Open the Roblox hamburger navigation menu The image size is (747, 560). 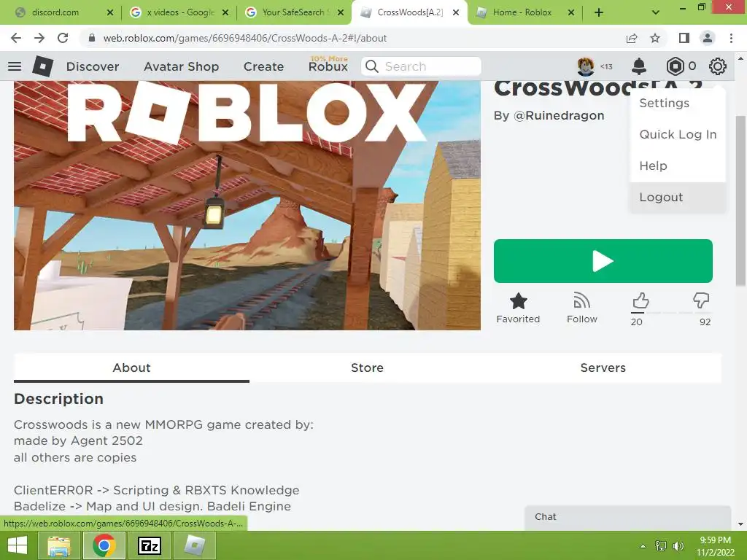pyautogui.click(x=15, y=66)
